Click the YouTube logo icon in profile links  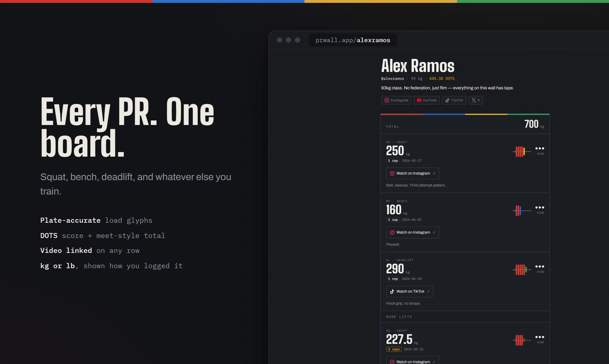pos(419,100)
